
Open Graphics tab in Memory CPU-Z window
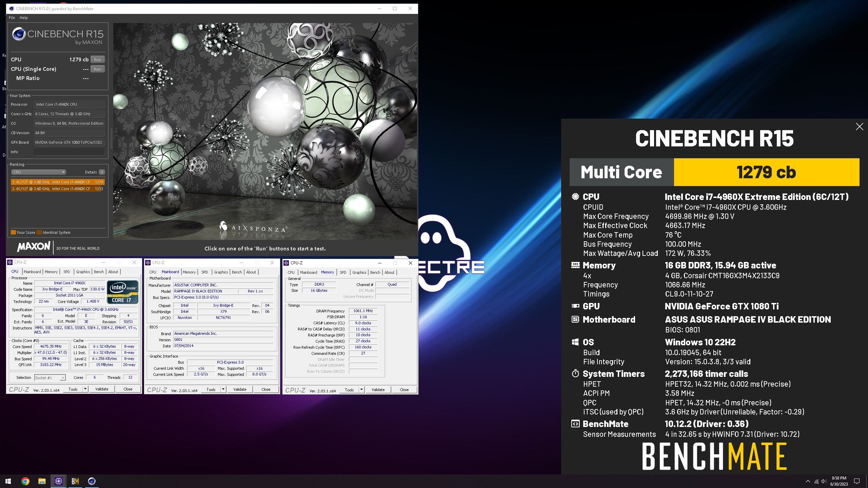point(359,272)
